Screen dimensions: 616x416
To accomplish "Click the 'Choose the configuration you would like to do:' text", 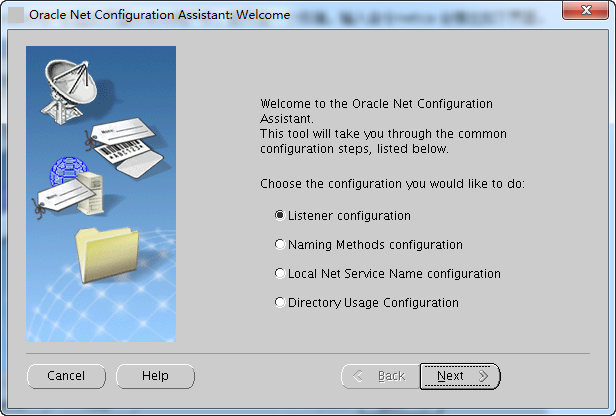I will (392, 184).
